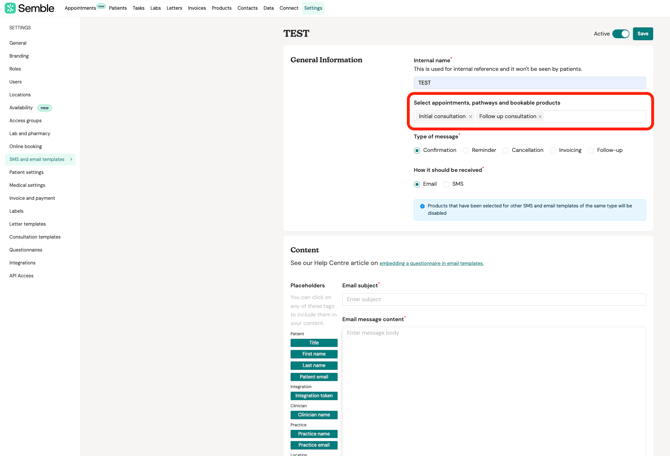Image resolution: width=670 pixels, height=456 pixels.
Task: Open the Contacts menu
Action: point(247,8)
